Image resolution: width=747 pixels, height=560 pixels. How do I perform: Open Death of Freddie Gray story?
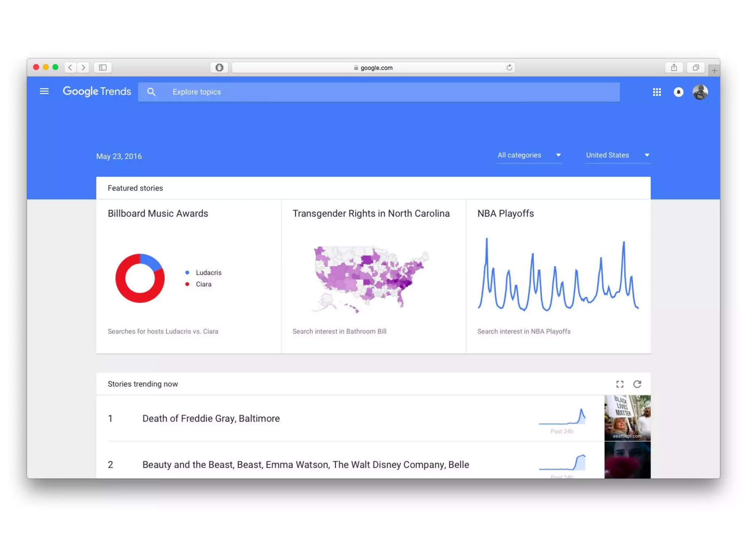(211, 419)
